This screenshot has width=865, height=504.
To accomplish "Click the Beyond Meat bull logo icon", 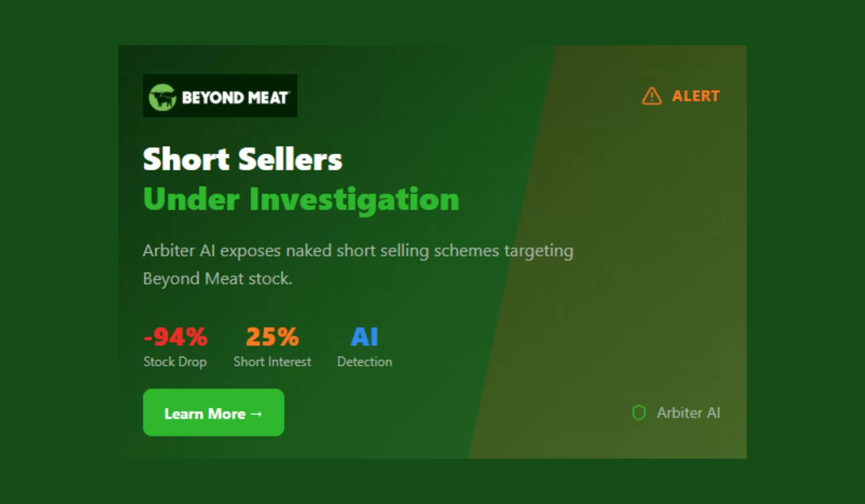I will pyautogui.click(x=162, y=97).
